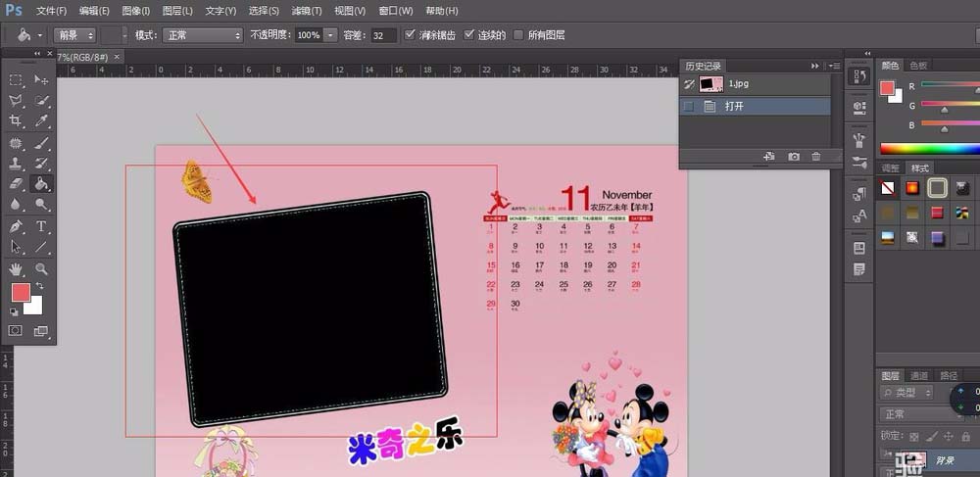This screenshot has height=477, width=980.
Task: Delete current history state
Action: pos(816,157)
